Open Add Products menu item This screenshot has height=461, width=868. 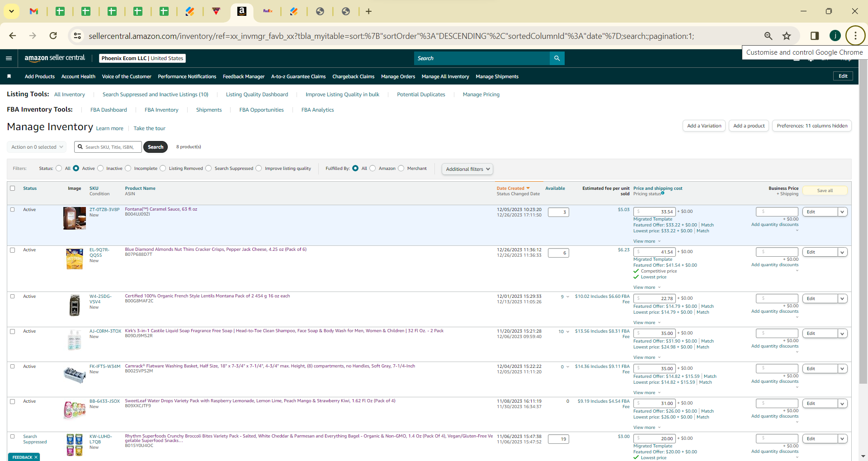[x=40, y=76]
